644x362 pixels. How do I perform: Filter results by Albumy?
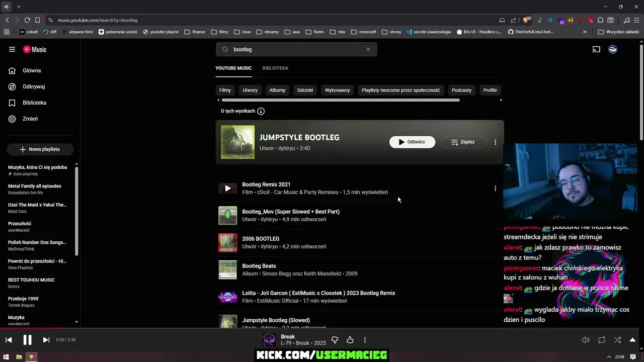tap(277, 90)
